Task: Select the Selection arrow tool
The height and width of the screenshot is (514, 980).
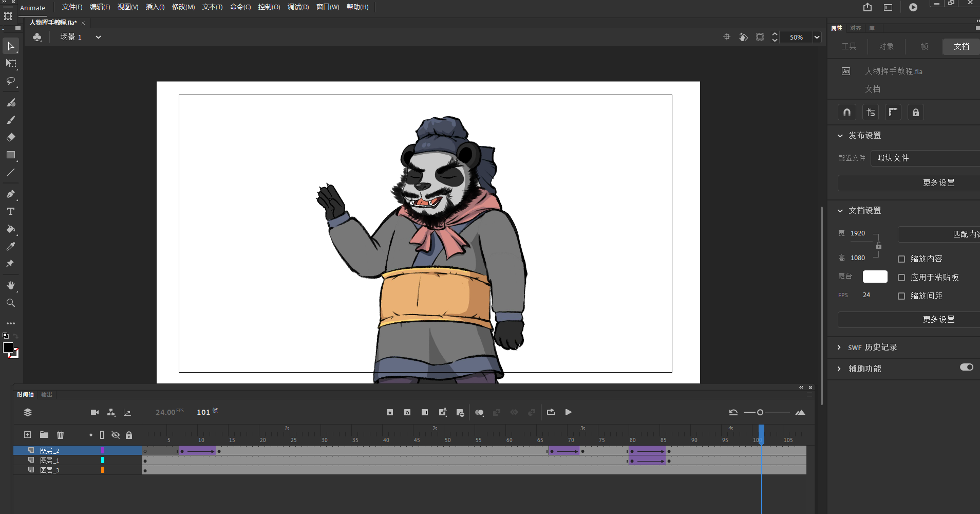Action: tap(11, 46)
